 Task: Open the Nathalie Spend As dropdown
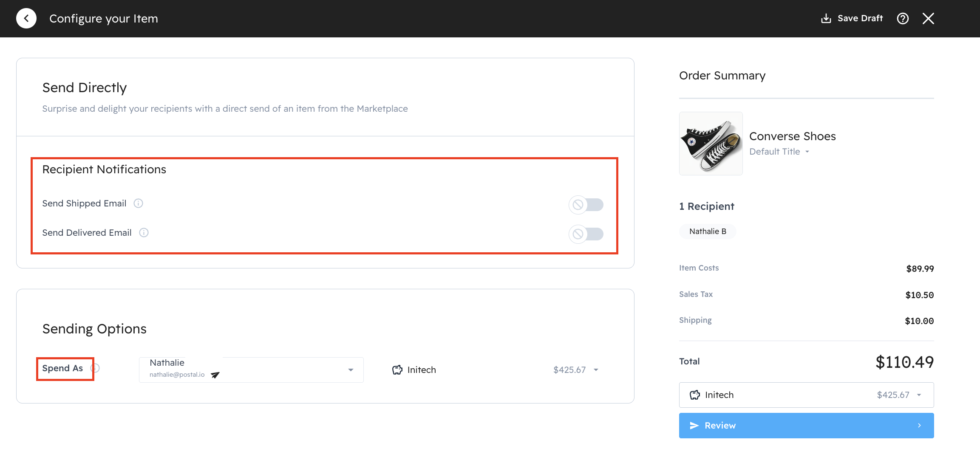(x=350, y=370)
